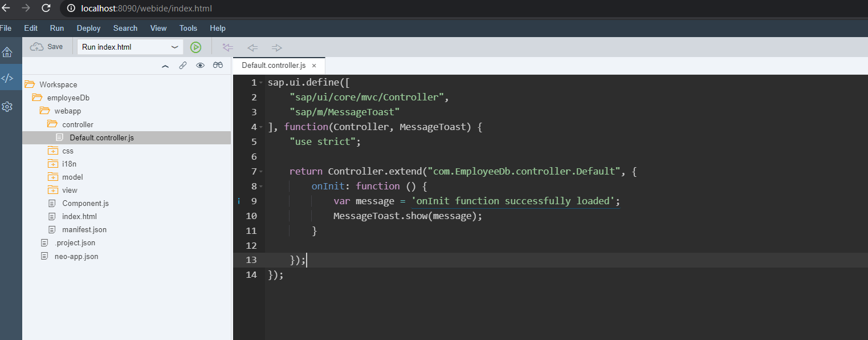Select Default.controller.js in the file tree

click(x=127, y=137)
